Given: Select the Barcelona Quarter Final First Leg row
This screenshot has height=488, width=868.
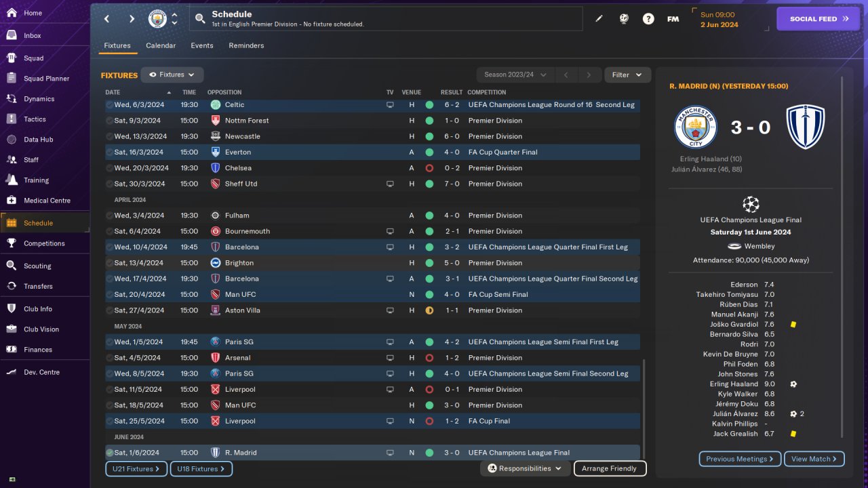Looking at the screenshot, I should coord(372,247).
